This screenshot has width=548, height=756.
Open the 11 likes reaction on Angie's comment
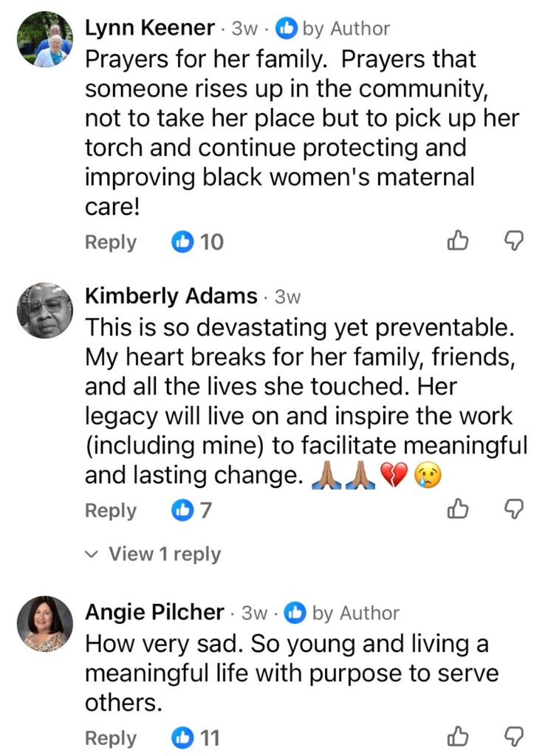coord(196,737)
